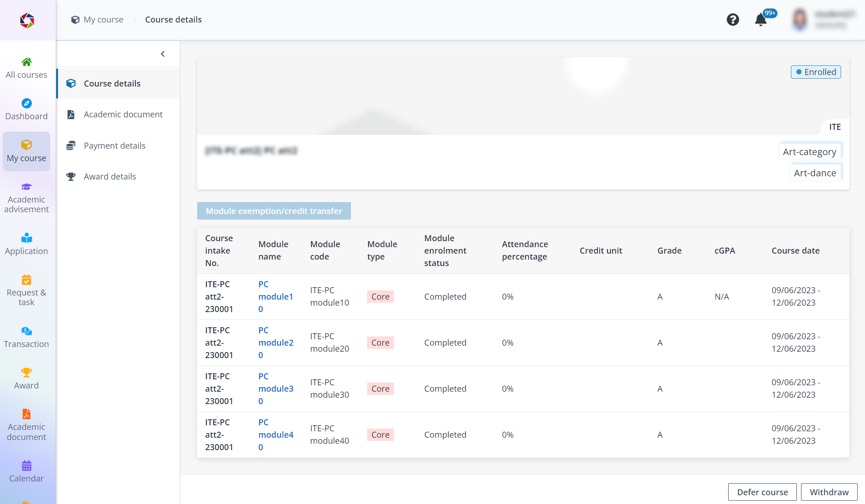Open user profile avatar menu

pyautogui.click(x=800, y=20)
